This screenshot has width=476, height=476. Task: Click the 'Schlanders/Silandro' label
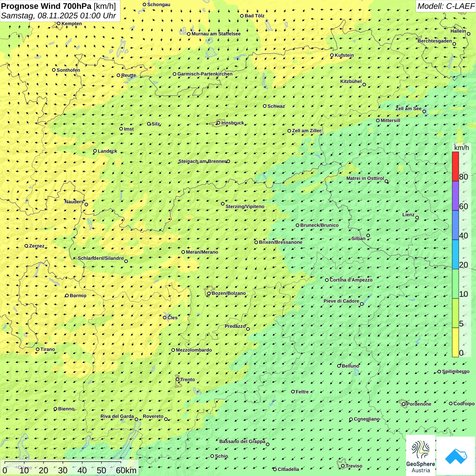tap(101, 258)
